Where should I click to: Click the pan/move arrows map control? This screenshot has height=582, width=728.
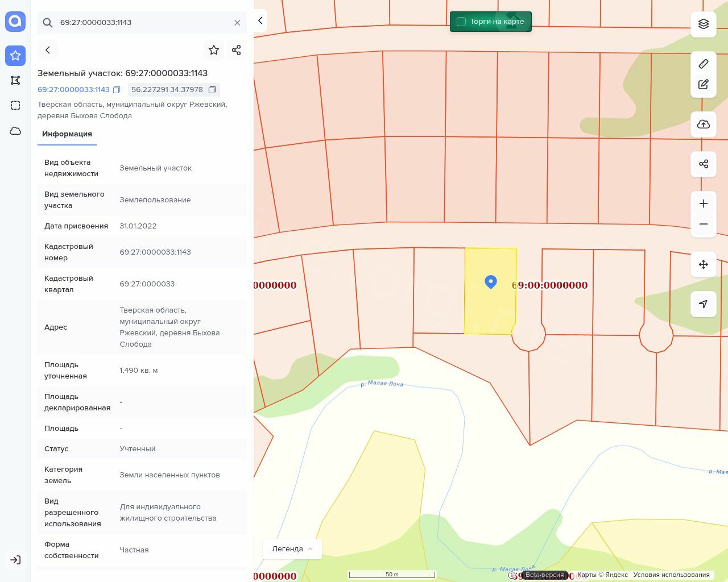coord(704,264)
